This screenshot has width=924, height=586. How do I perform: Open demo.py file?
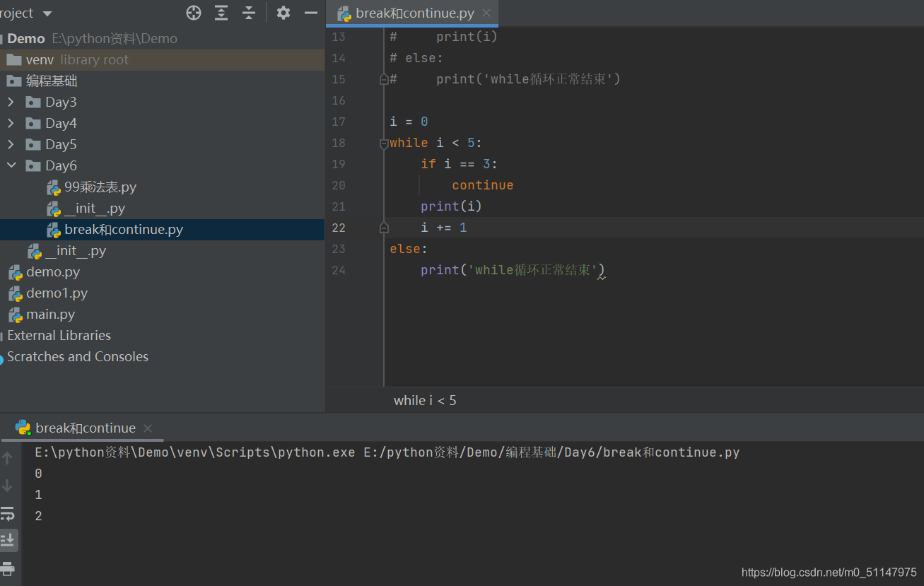click(53, 272)
